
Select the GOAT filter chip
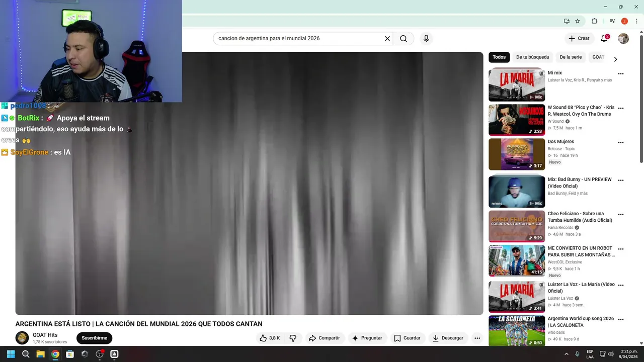click(598, 57)
